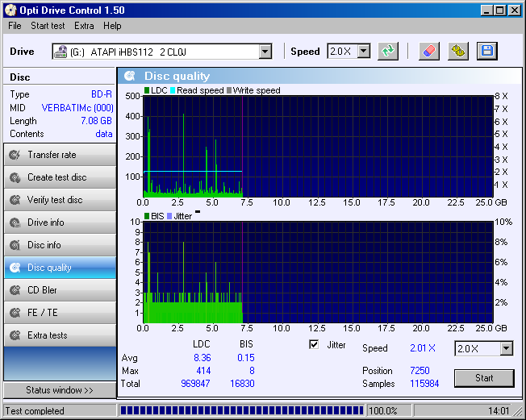The width and height of the screenshot is (526, 420).
Task: Click the disc icon beside CD Bler
Action: click(15, 290)
